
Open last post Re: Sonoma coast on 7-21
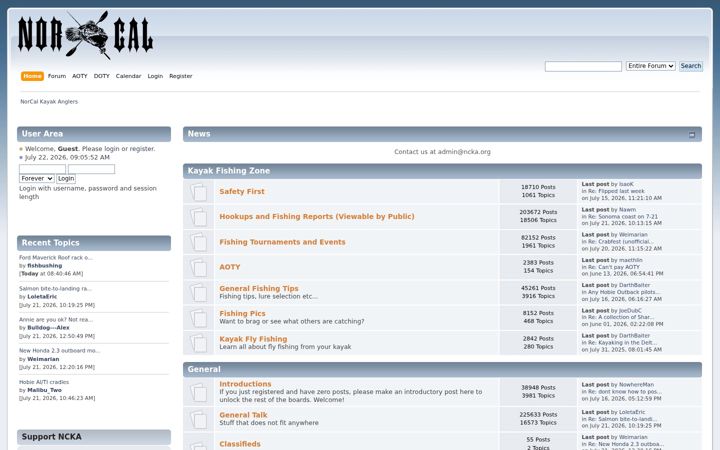point(623,216)
